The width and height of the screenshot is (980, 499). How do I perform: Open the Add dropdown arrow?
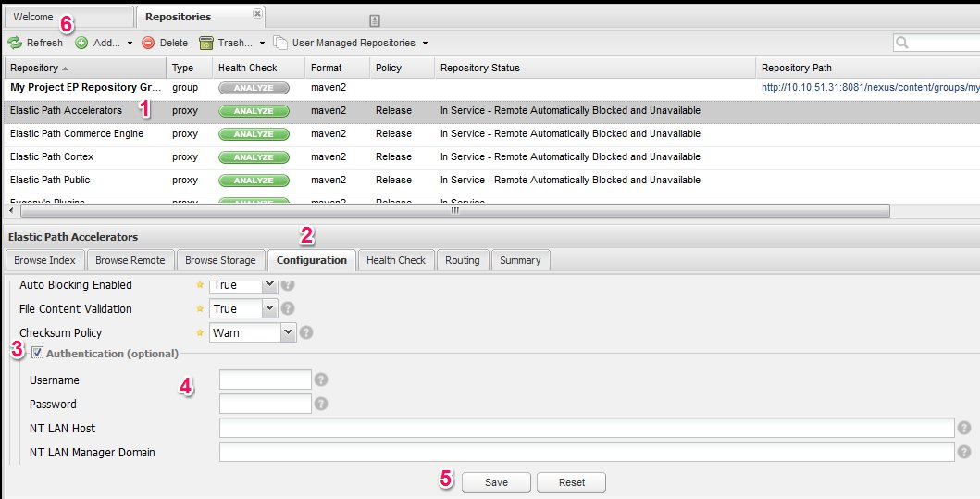[x=130, y=44]
